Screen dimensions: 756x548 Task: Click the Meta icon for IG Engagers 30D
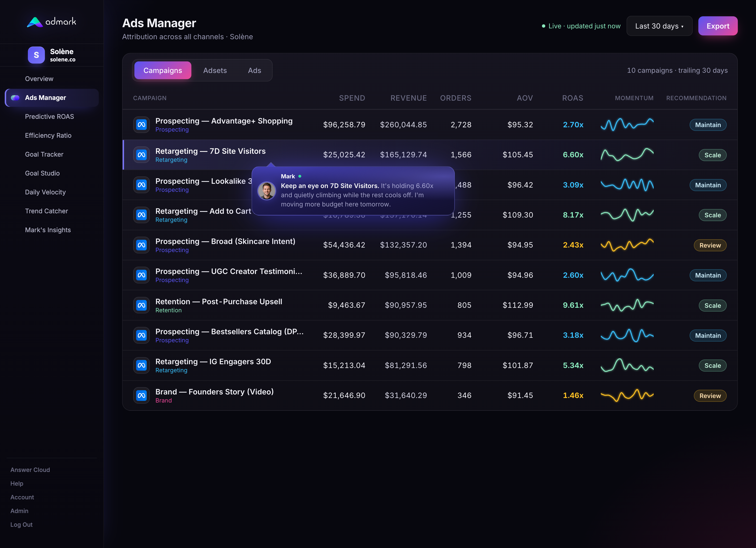tap(141, 365)
